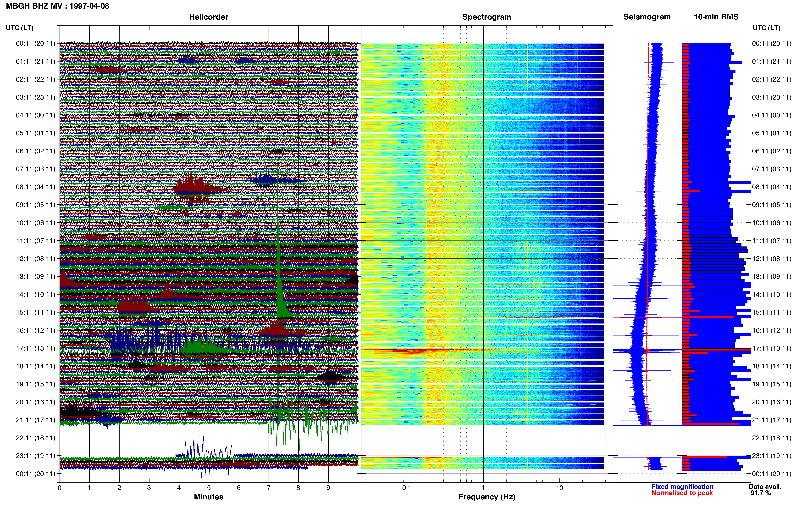
Task: Click the right time label '15:11 (11:11)'
Action: pyautogui.click(x=772, y=313)
